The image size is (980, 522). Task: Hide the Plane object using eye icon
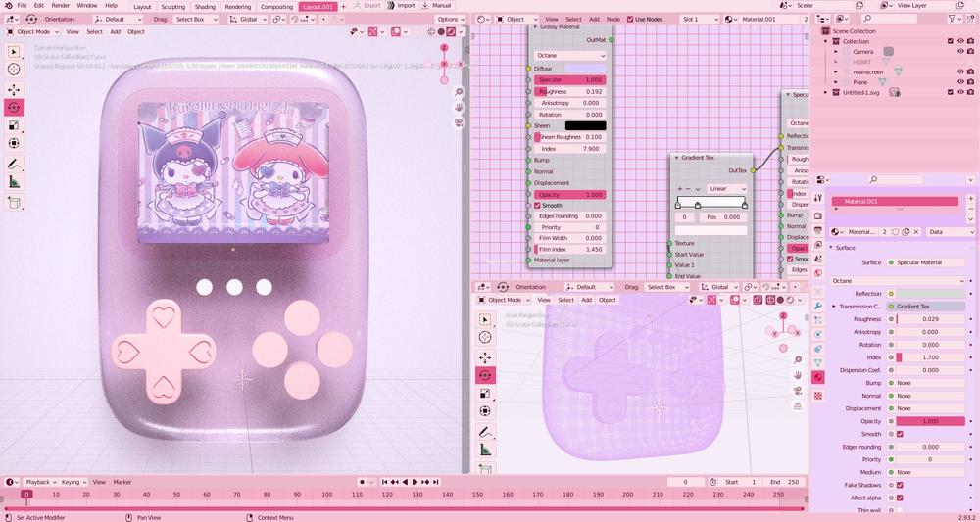960,82
